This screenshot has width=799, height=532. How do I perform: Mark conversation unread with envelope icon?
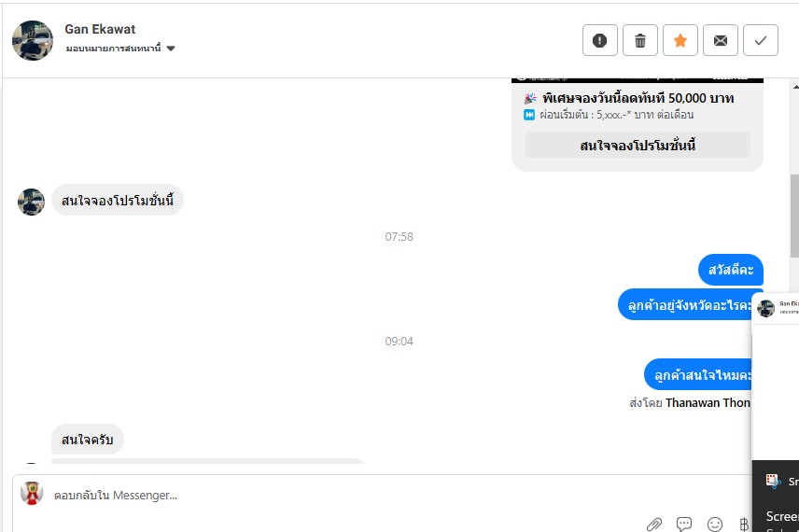click(720, 40)
